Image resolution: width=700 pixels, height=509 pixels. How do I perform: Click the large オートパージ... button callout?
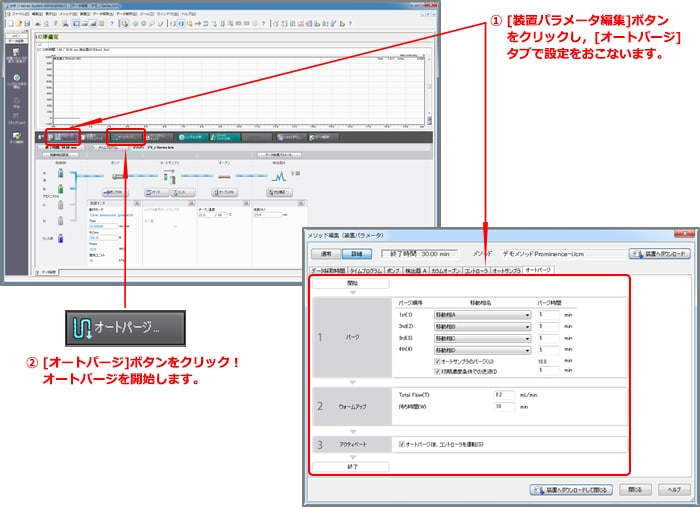coord(125,328)
